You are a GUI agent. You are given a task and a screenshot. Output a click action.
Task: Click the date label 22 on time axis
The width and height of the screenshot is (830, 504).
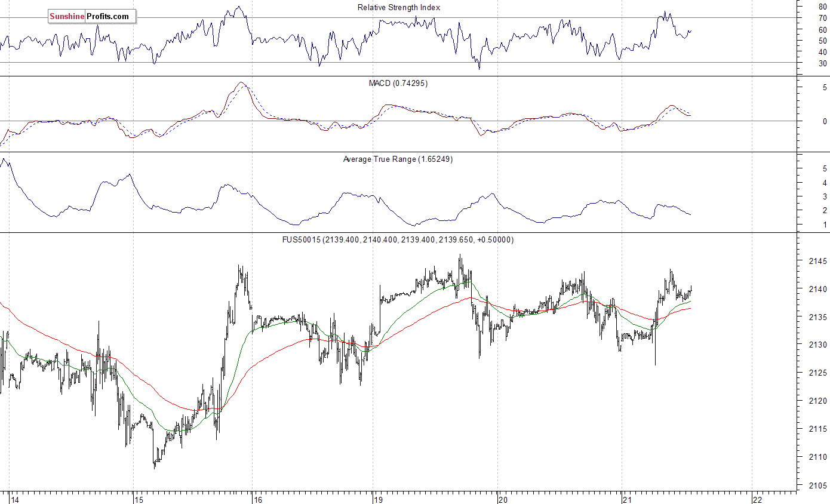(x=757, y=500)
